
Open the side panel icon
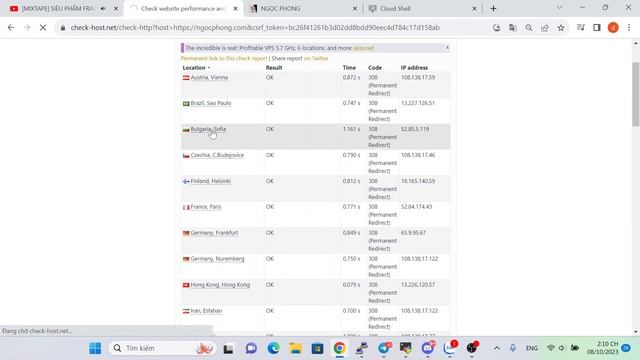pos(597,28)
